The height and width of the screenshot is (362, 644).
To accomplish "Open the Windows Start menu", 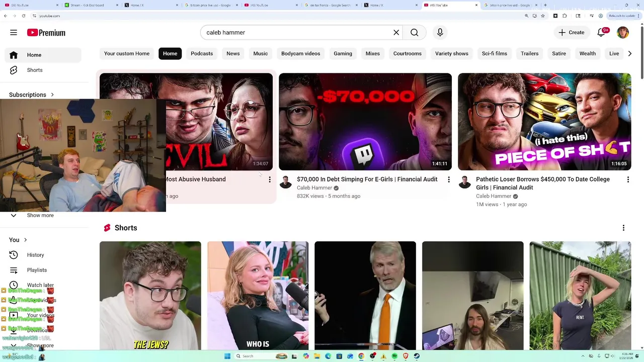I will pyautogui.click(x=227, y=356).
